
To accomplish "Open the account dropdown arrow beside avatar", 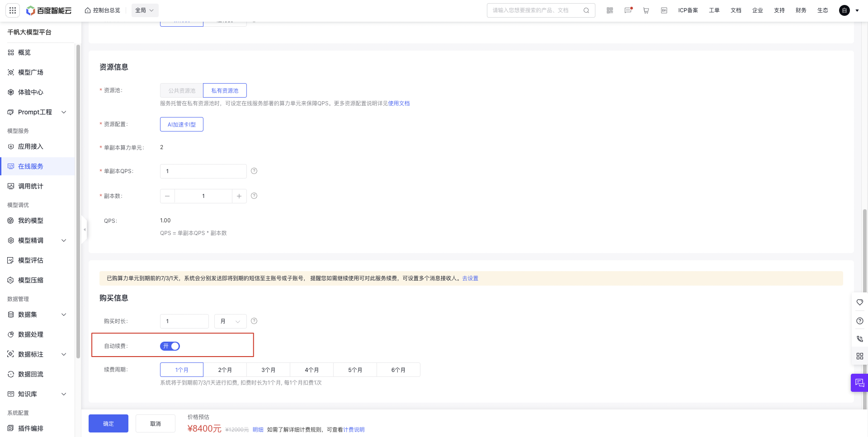I will pos(857,10).
